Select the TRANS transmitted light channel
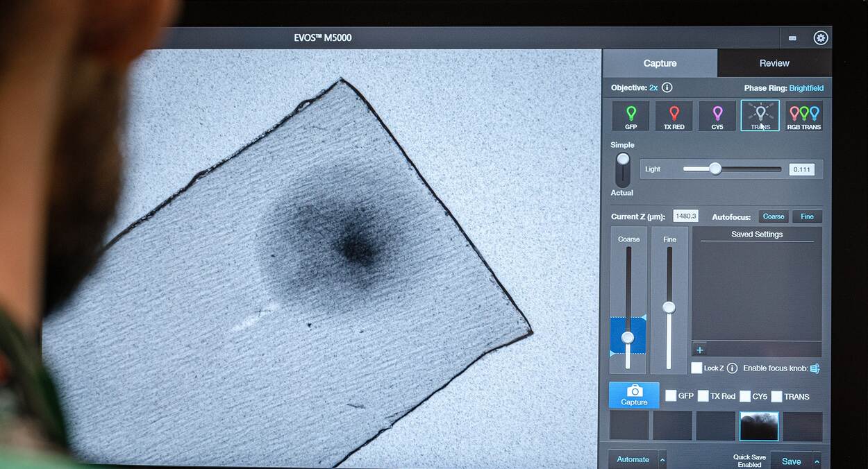The height and width of the screenshot is (469, 868). click(x=760, y=116)
